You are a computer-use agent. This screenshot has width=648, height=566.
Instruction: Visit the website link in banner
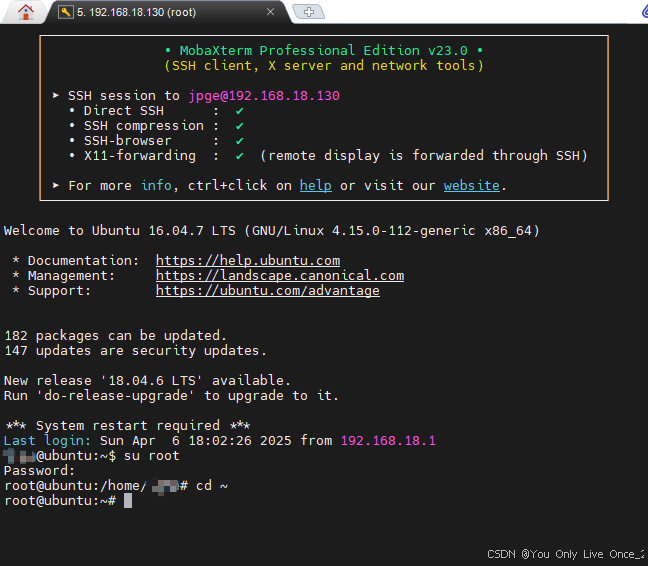pos(472,186)
